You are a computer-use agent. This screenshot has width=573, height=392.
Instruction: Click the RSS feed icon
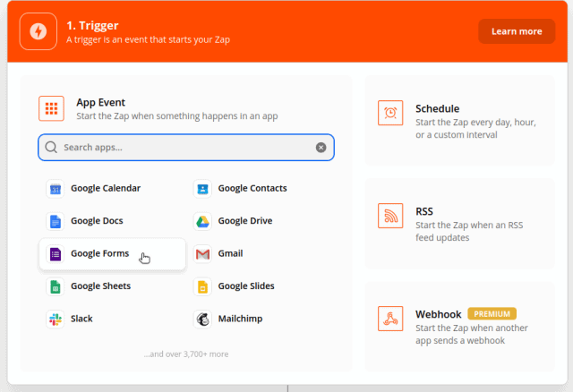tap(391, 217)
